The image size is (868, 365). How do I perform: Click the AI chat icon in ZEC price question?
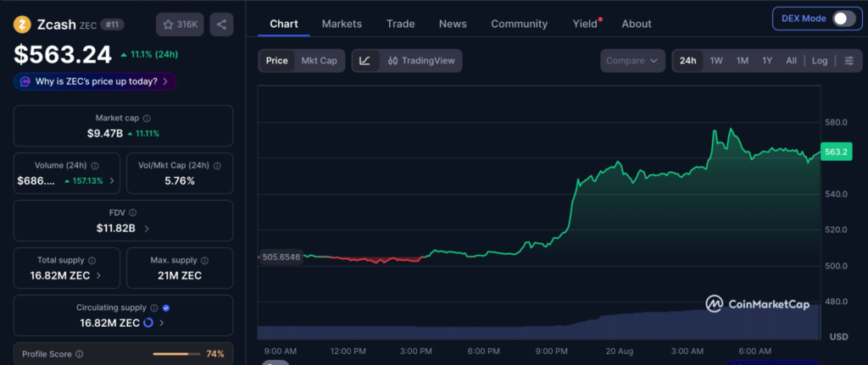(25, 81)
